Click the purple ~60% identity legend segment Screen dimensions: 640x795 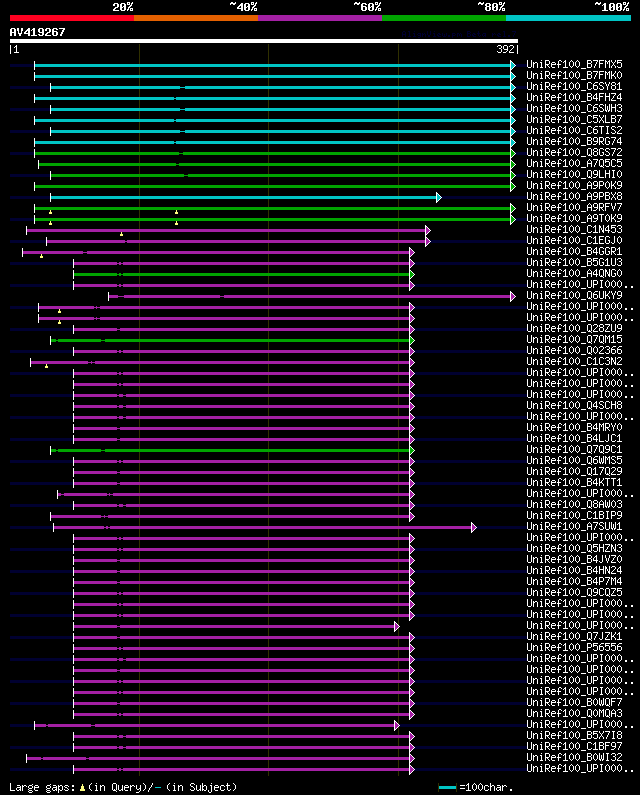[x=320, y=18]
